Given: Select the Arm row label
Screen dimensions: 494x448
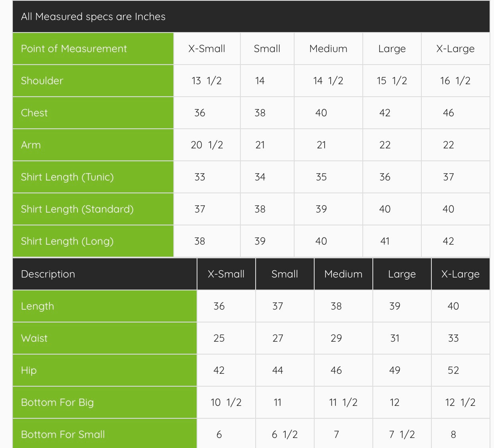Looking at the screenshot, I should (31, 145).
